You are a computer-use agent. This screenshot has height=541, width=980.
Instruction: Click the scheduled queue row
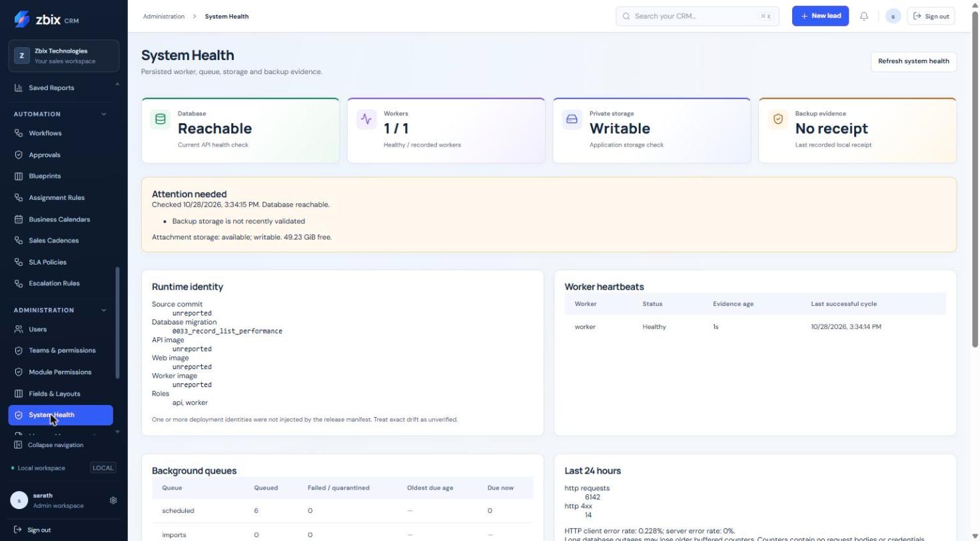coord(342,511)
